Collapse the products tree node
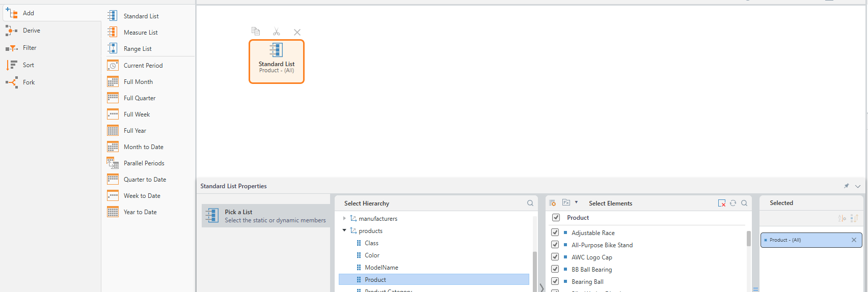This screenshot has height=292, width=868. (344, 231)
